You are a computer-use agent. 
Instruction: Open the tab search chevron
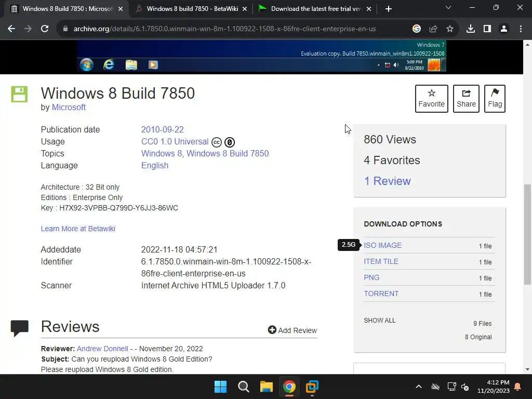[448, 7]
